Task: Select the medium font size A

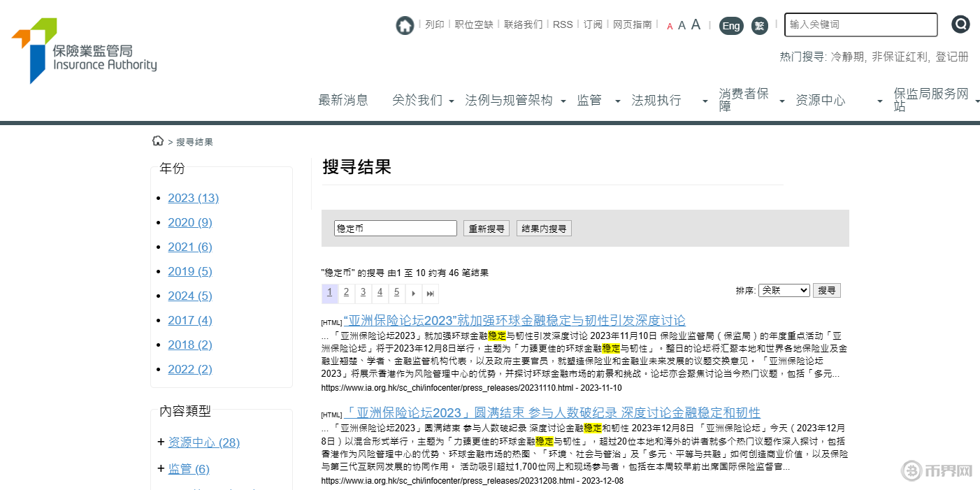Action: pos(682,26)
